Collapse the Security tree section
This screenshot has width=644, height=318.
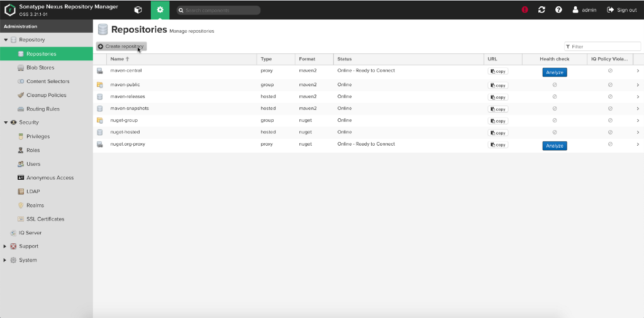pos(6,123)
